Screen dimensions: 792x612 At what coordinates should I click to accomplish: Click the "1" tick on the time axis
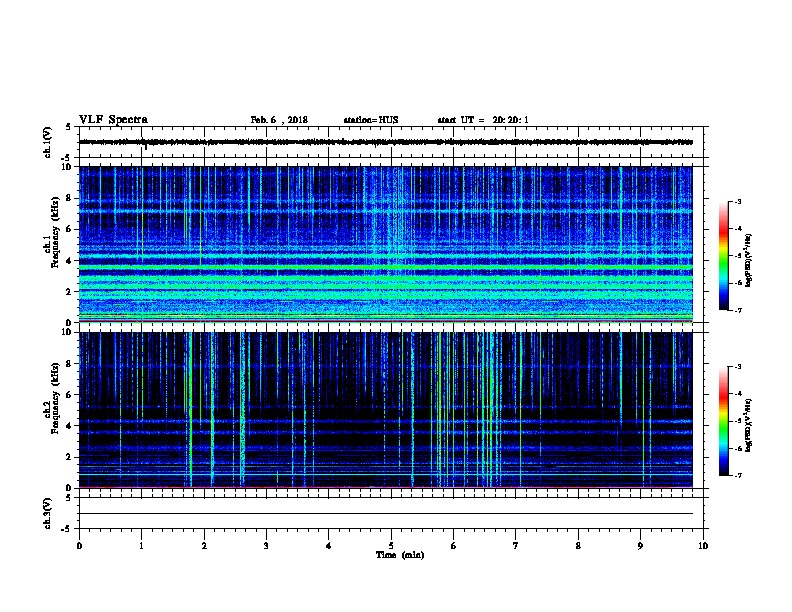(141, 546)
